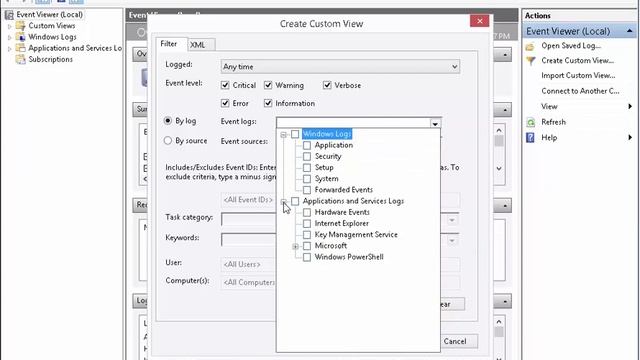Check the Security log checkbox
This screenshot has height=360, width=640.
coord(307,156)
